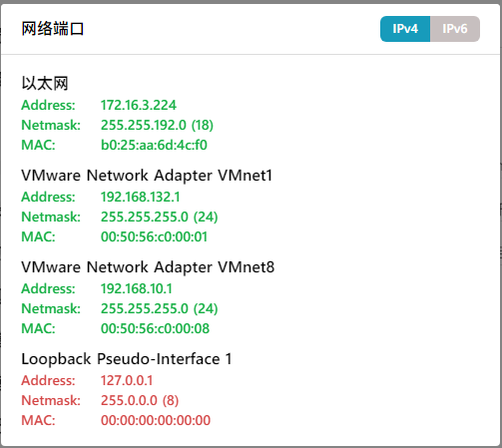Screen dimensions: 502x448
Task: Click the VMnet1 netmask 255.255.255.0 (24)
Action: point(160,217)
